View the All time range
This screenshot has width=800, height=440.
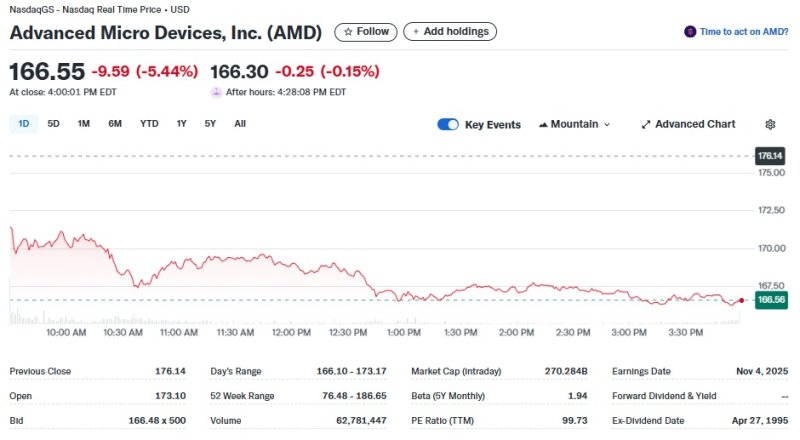click(240, 124)
